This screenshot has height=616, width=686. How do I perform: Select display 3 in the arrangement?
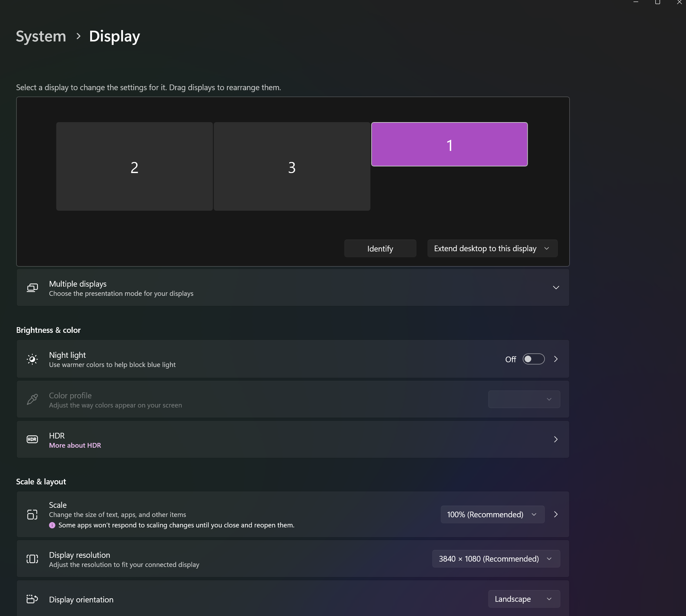pyautogui.click(x=292, y=166)
